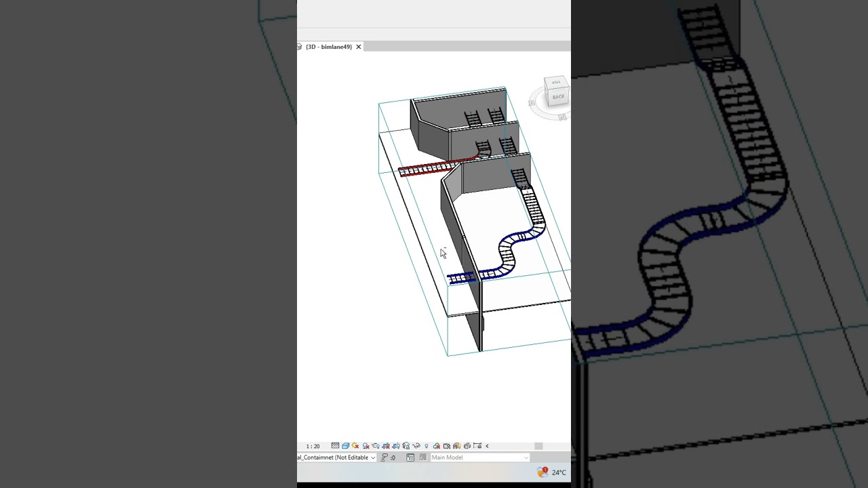
Task: Toggle Highlight Displacement Sets icon
Action: point(467,445)
